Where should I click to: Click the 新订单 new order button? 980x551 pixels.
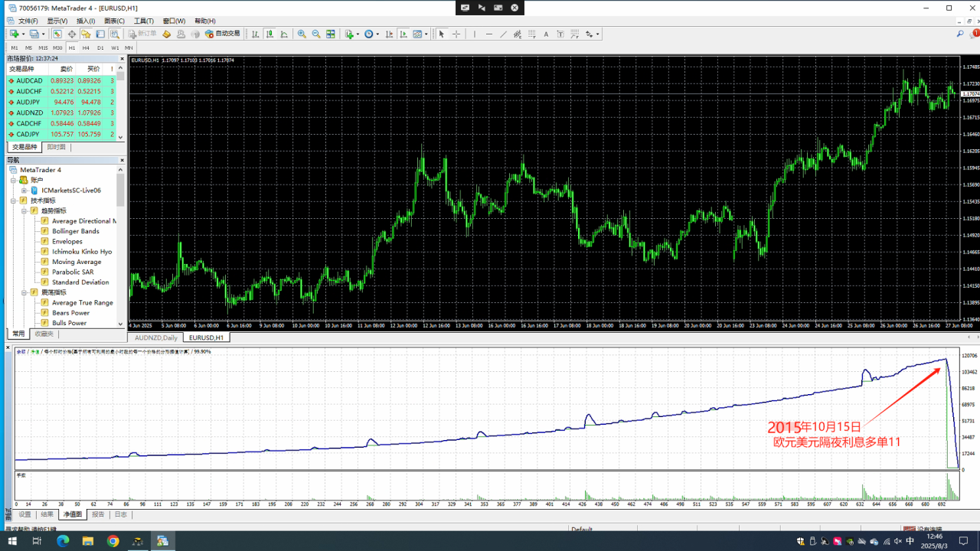click(x=142, y=34)
